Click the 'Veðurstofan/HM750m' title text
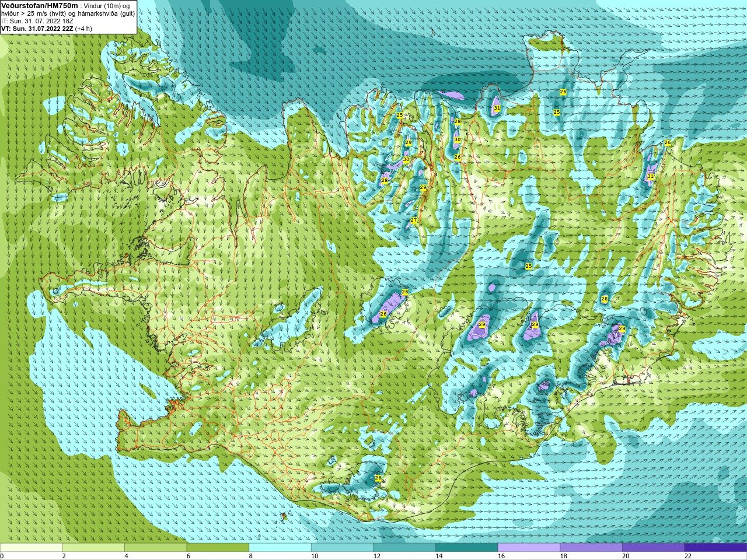The height and width of the screenshot is (560, 747). pyautogui.click(x=40, y=5)
